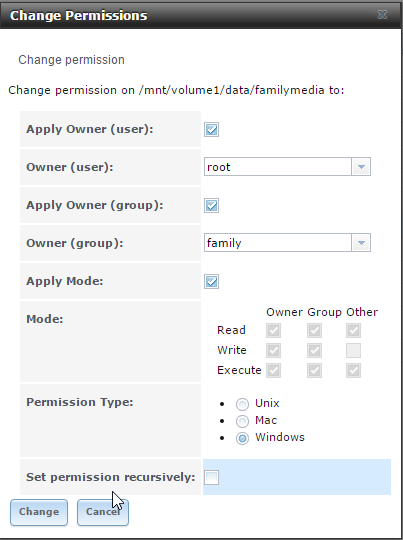Toggle Group Read mode checkbox
This screenshot has width=403, height=540.
point(314,330)
